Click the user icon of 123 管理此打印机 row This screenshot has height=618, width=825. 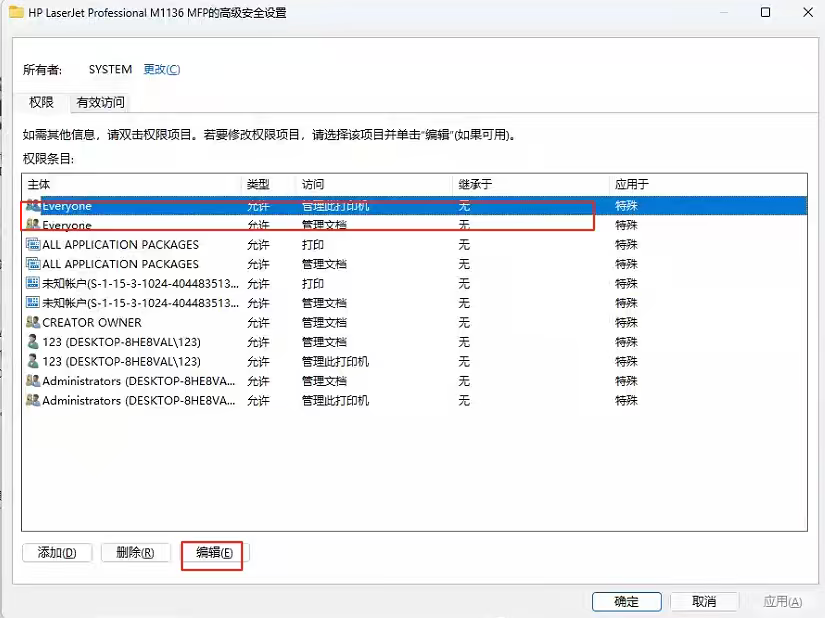[x=33, y=361]
